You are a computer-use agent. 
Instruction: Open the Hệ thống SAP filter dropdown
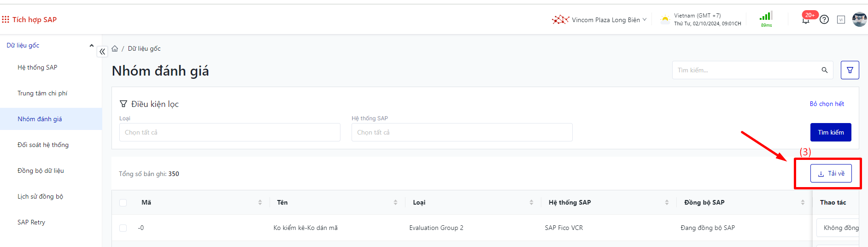tap(462, 132)
